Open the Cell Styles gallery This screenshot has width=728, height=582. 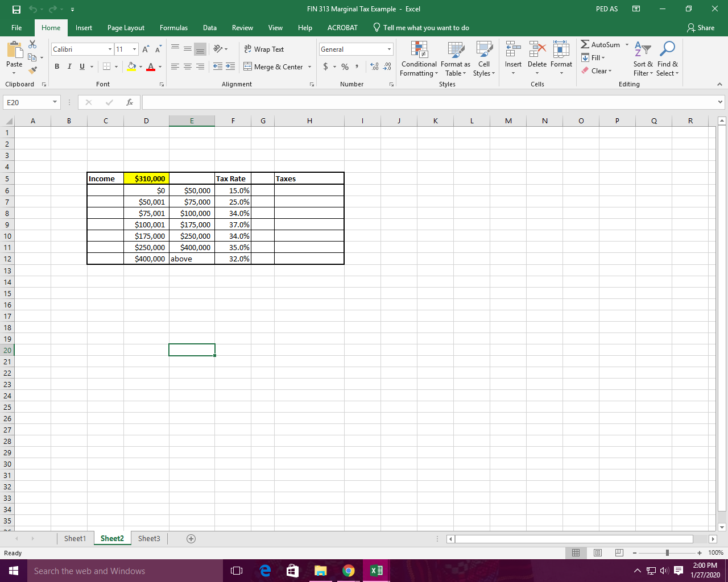[484, 59]
